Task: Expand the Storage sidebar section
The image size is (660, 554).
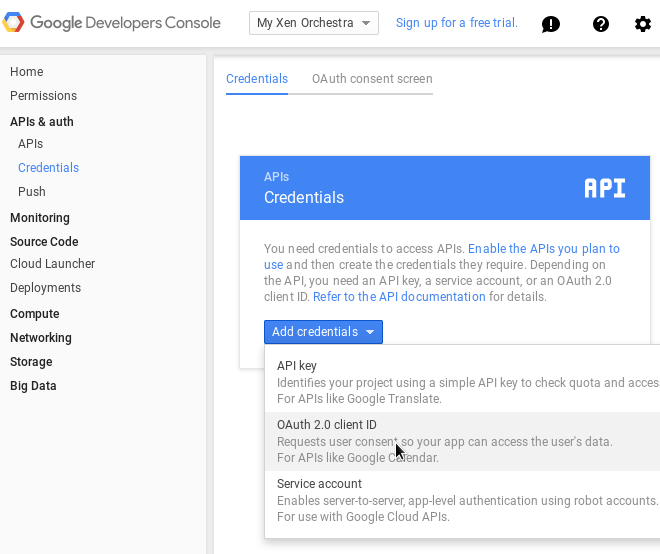Action: 31,362
